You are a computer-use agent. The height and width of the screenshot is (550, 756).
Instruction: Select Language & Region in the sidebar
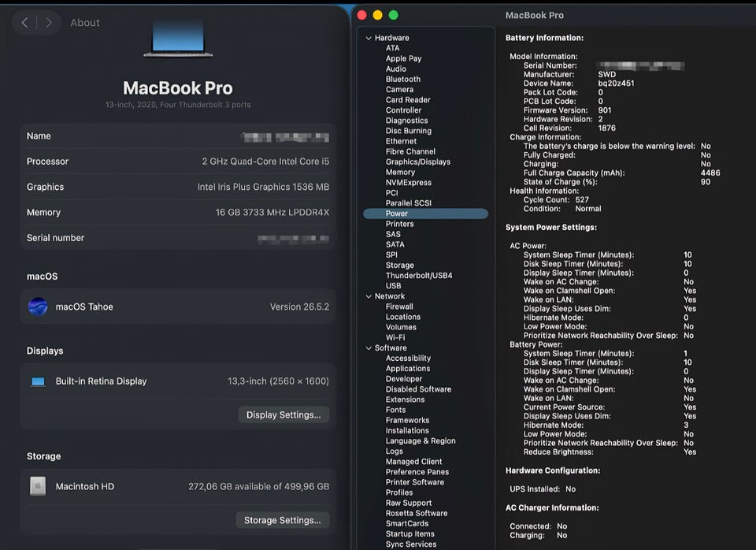click(x=421, y=441)
